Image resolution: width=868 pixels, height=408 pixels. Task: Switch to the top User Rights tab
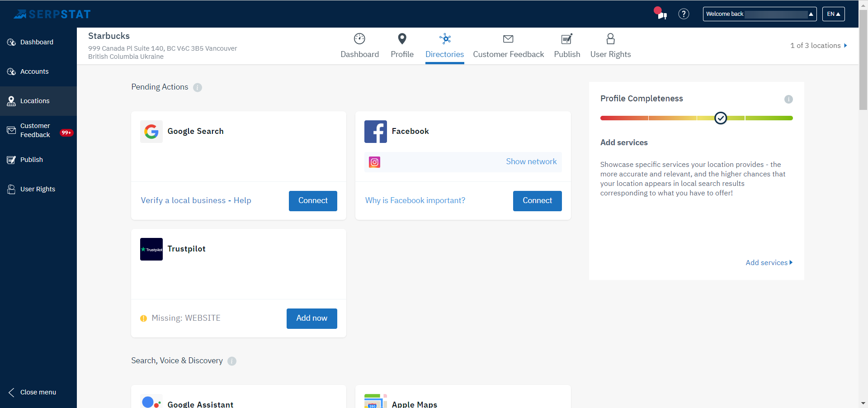click(610, 54)
